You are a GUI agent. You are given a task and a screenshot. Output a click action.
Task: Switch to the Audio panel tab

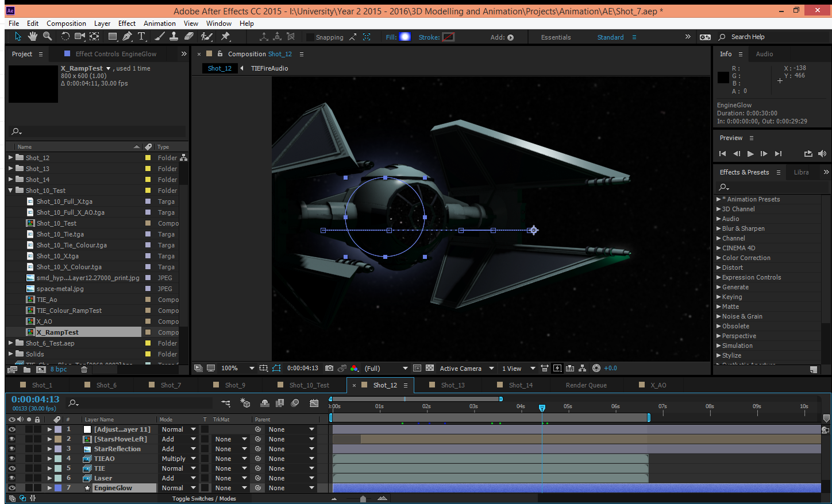coord(764,54)
